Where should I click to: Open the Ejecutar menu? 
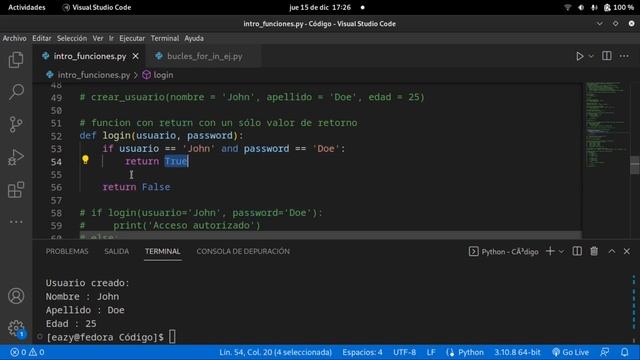tap(132, 38)
